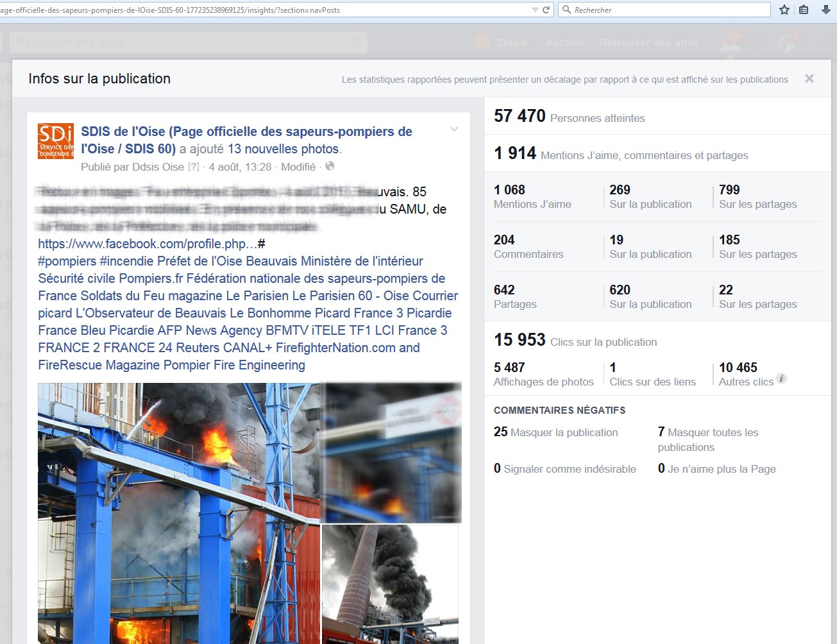Expand the URL bar history dropdown

point(535,10)
